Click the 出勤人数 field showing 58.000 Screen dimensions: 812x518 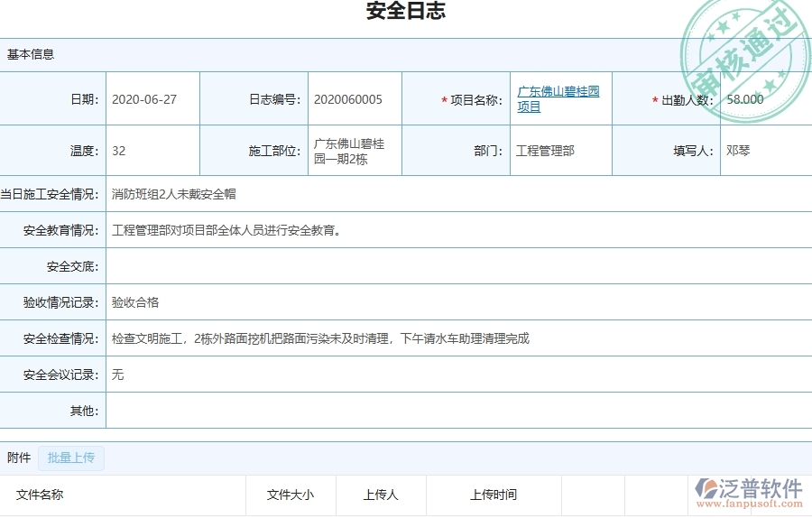(745, 99)
